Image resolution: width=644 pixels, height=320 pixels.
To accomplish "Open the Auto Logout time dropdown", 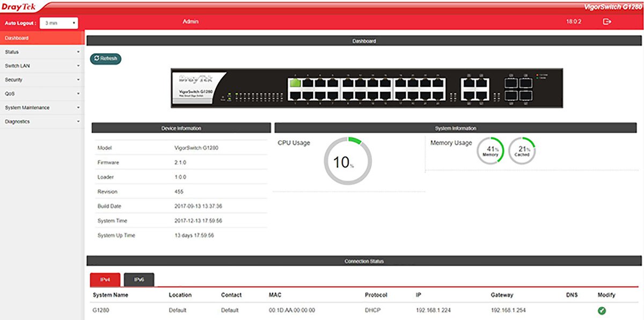I will point(59,24).
